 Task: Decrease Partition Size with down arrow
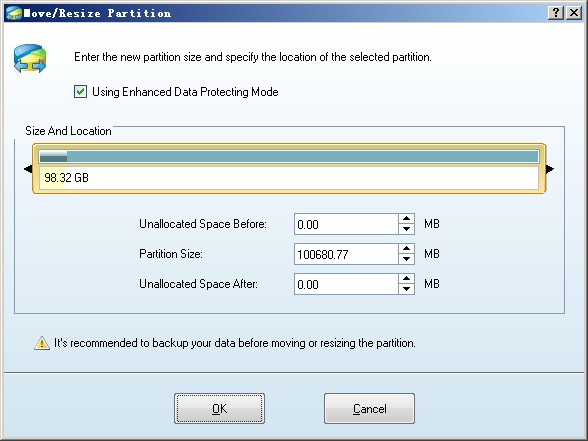(406, 259)
